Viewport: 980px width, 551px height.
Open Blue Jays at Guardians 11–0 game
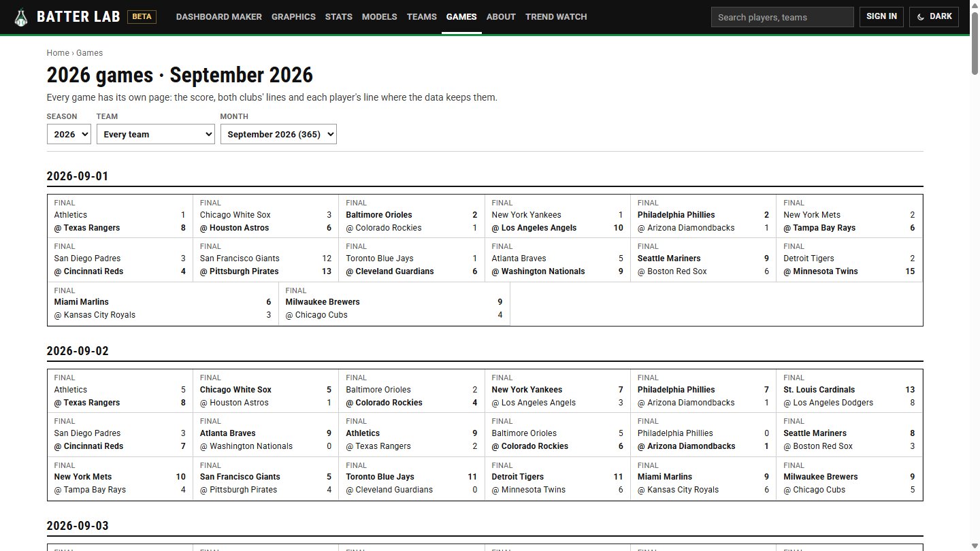point(412,478)
